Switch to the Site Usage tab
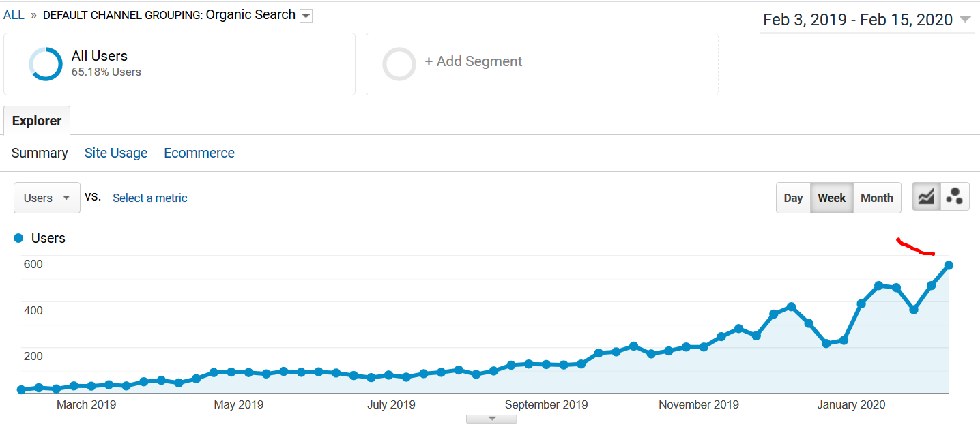The height and width of the screenshot is (429, 980). (x=116, y=153)
